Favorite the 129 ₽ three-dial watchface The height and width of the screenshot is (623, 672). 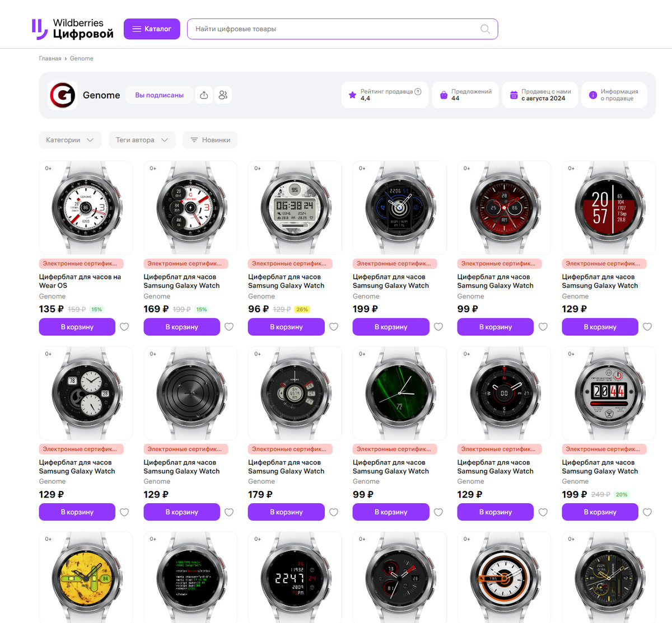tap(124, 512)
